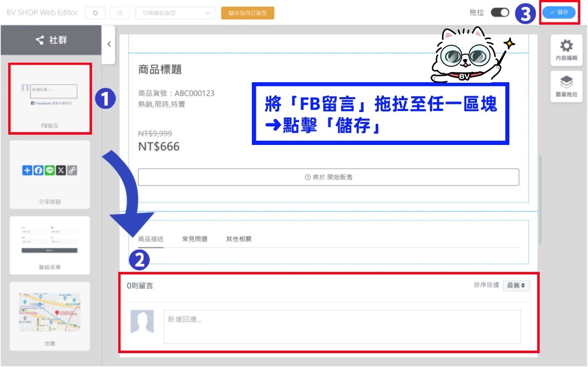Screen dimensions: 588x367
Task: Click the commenter avatar placeholder
Action: click(142, 321)
